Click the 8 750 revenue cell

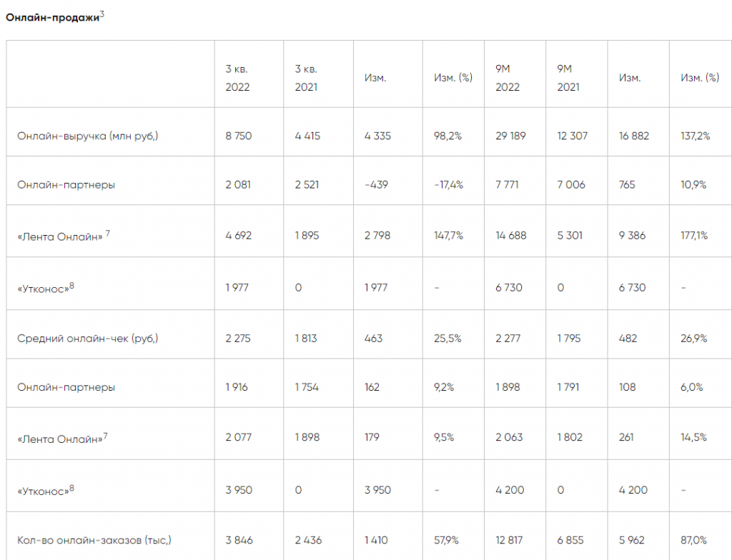239,136
